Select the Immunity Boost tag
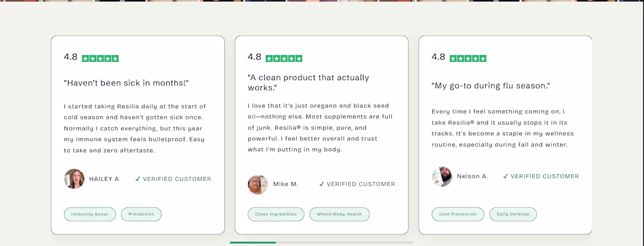This screenshot has width=644, height=246. point(90,214)
